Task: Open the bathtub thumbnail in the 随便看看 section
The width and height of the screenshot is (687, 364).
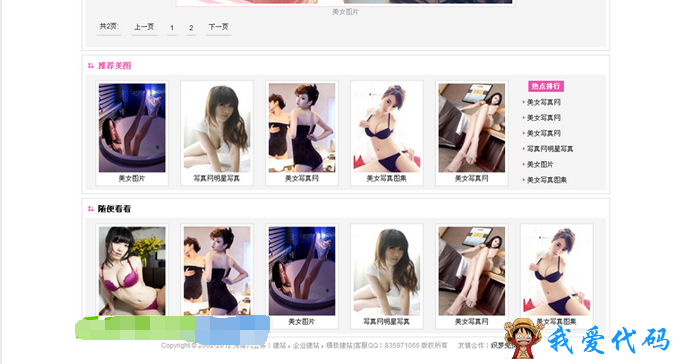Action: 302,271
